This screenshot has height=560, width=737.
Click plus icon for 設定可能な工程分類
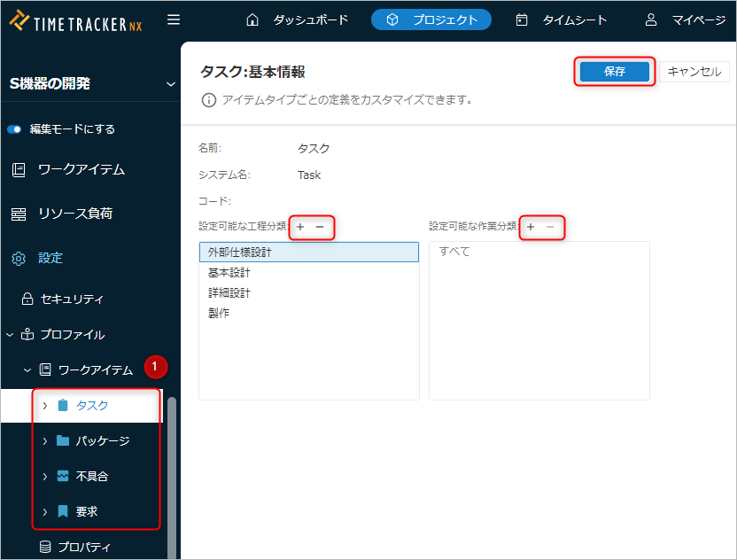click(x=300, y=228)
